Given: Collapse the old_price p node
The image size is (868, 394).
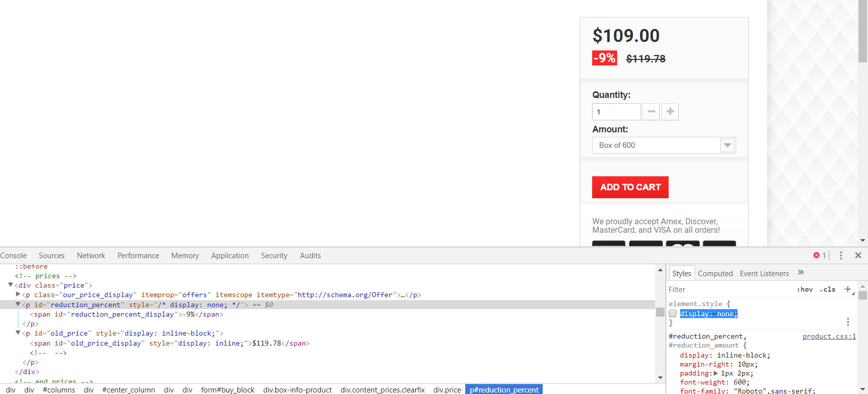Looking at the screenshot, I should tap(18, 333).
